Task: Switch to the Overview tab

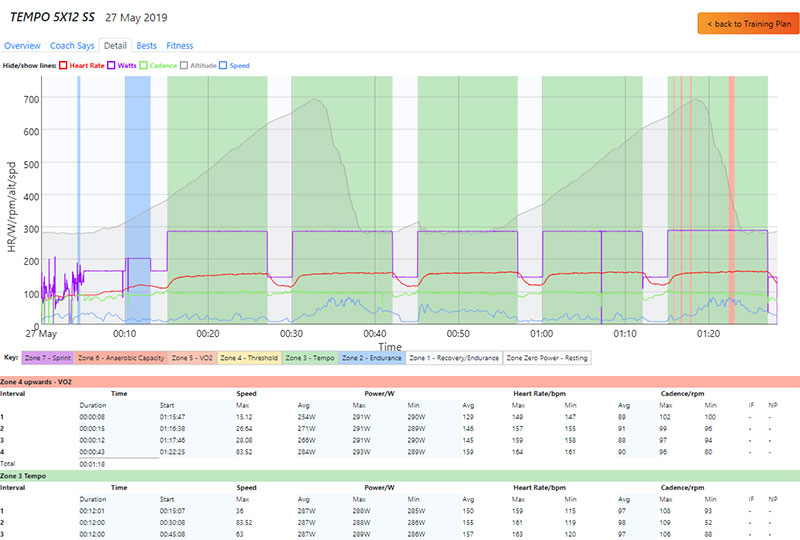Action: (x=22, y=45)
